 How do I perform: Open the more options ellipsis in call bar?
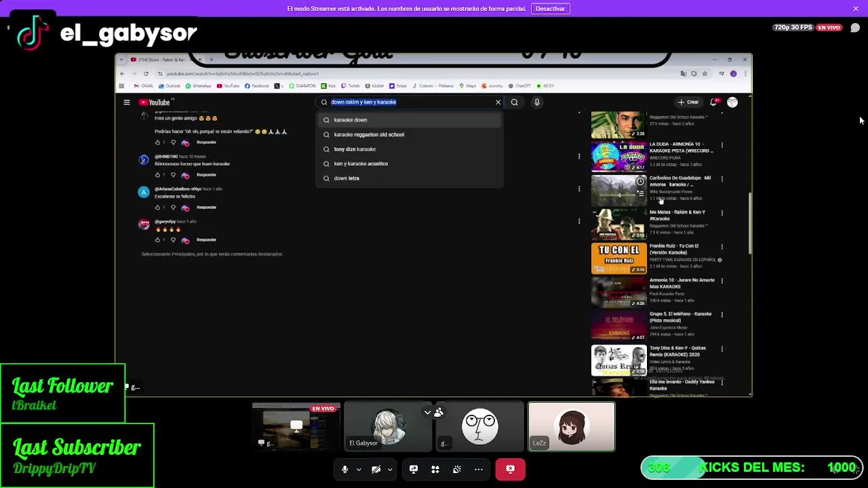(479, 469)
